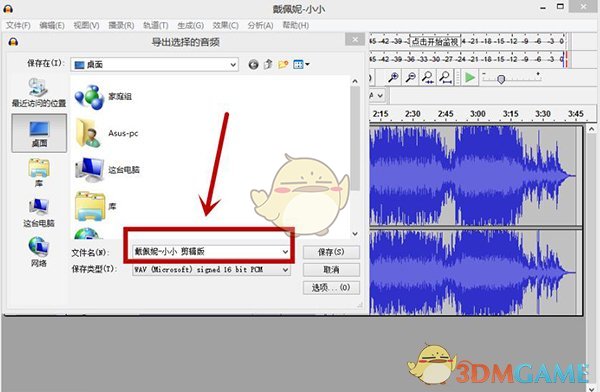Click Fit Selection zoom tool

428,77
